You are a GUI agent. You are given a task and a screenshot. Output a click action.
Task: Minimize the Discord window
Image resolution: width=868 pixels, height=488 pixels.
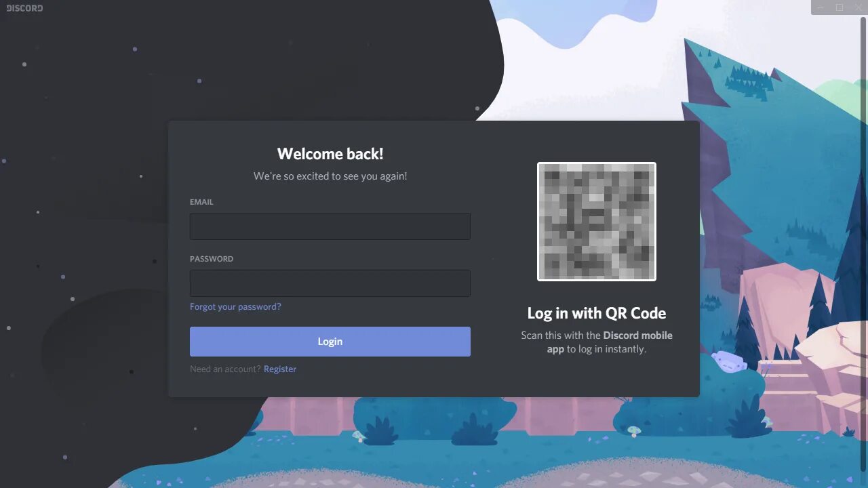click(821, 7)
